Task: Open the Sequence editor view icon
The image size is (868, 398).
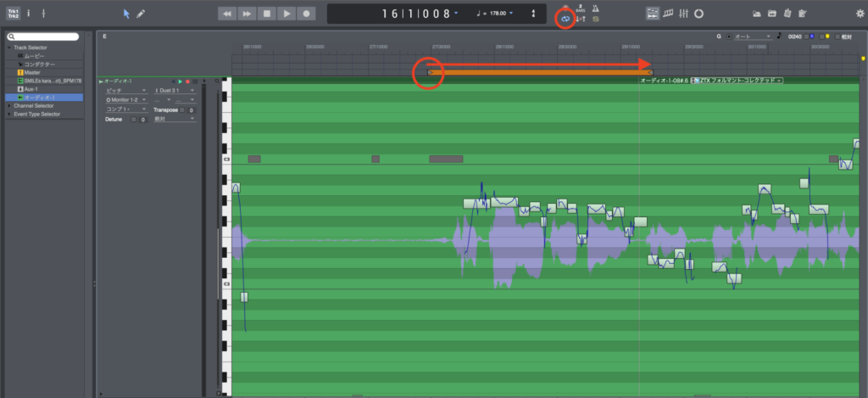Action: (x=653, y=14)
